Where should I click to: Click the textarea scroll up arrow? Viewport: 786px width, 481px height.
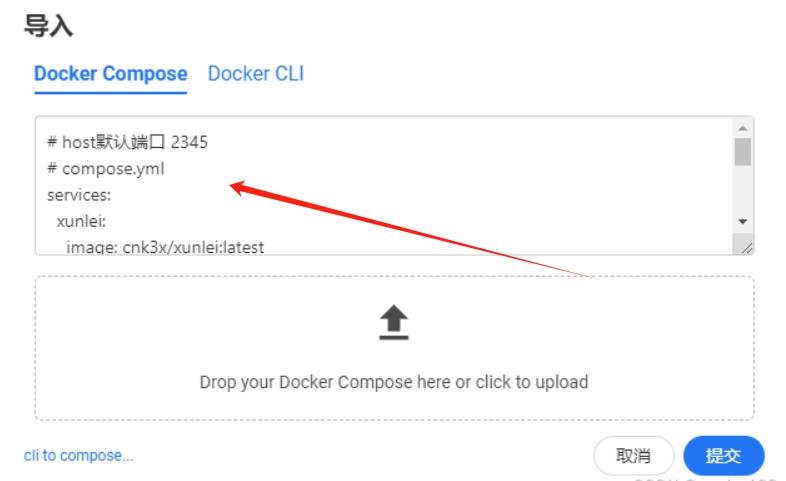(x=742, y=129)
